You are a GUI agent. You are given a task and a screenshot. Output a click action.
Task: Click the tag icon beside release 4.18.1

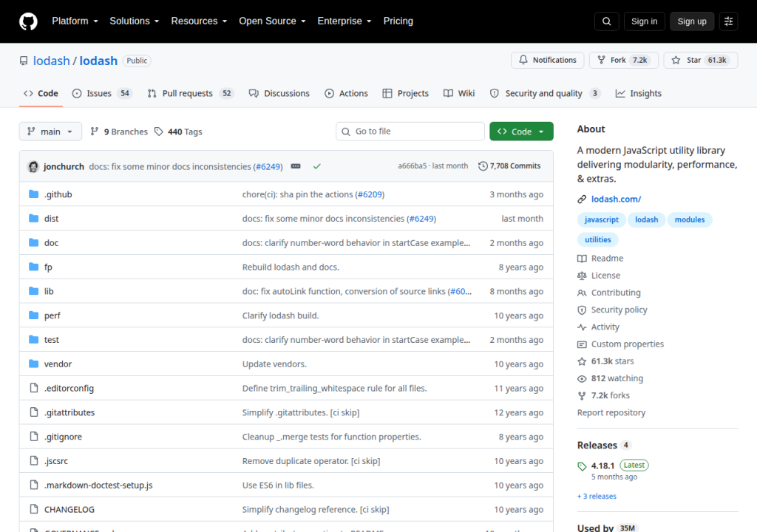582,466
